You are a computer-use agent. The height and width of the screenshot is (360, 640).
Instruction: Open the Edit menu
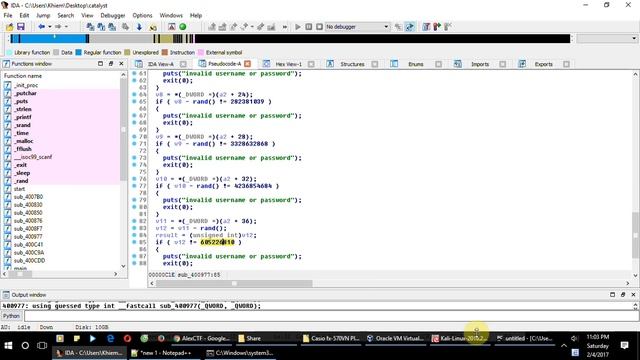pyautogui.click(x=24, y=16)
